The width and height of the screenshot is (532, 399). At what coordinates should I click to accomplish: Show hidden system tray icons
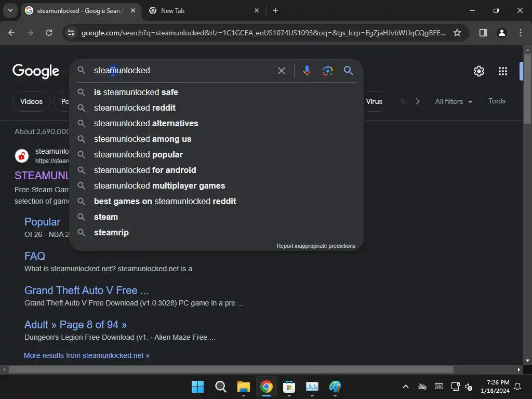405,387
